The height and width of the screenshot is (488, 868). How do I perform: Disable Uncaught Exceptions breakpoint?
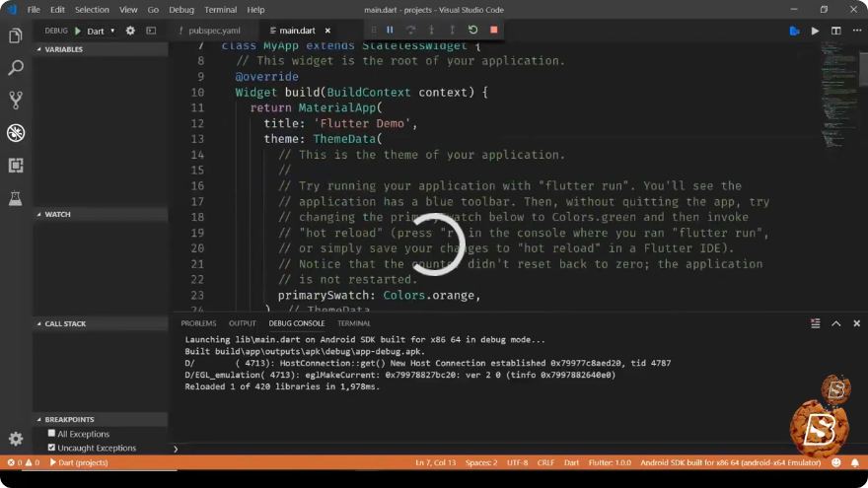click(x=51, y=447)
